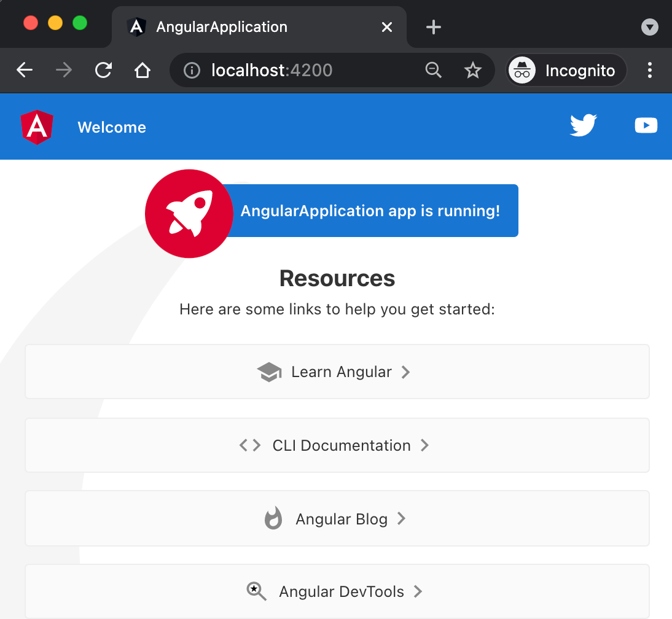Click the red rocket circle icon

189,213
